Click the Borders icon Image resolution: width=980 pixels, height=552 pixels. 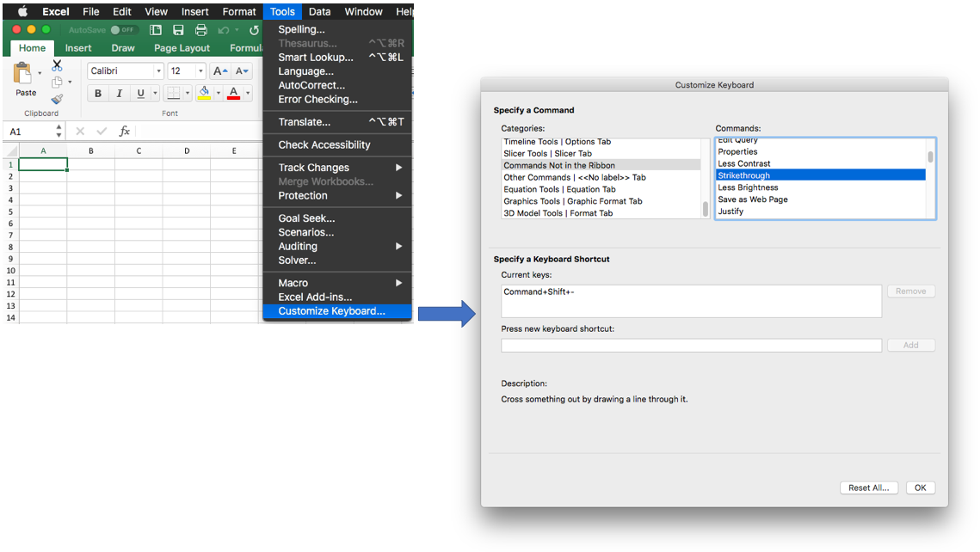(174, 94)
